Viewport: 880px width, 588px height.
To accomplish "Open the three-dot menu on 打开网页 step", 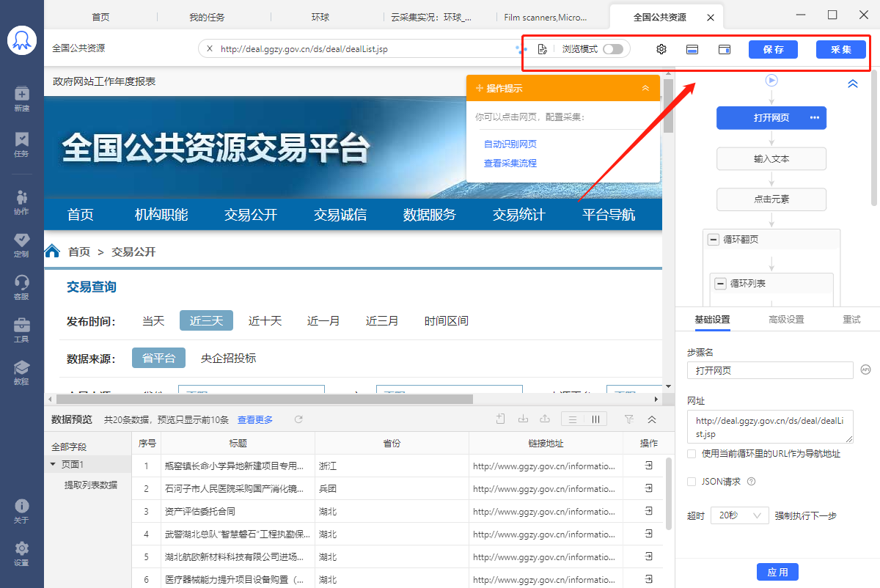I will coord(814,117).
